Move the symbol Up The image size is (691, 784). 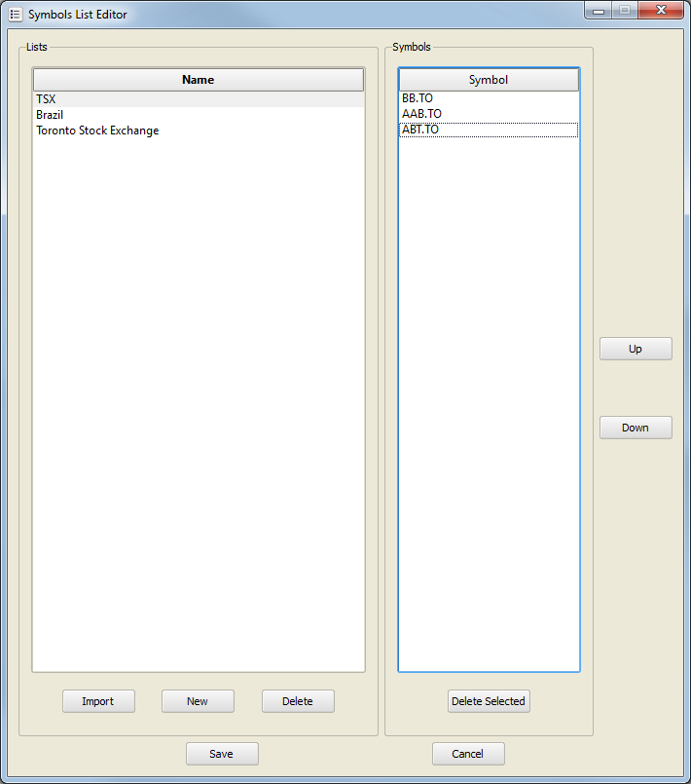pos(636,349)
